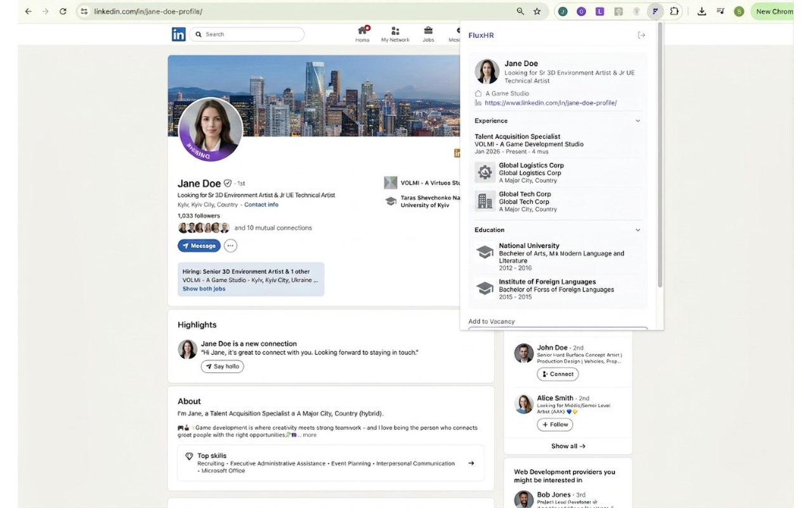Collapse the Education section in FluxHR
Screen dimensions: 812x508
pyautogui.click(x=638, y=230)
